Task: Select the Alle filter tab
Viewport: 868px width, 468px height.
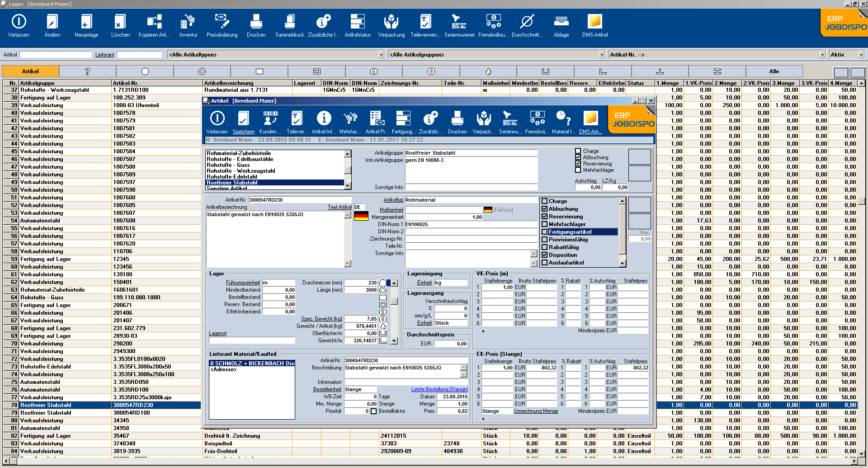Action: [774, 71]
